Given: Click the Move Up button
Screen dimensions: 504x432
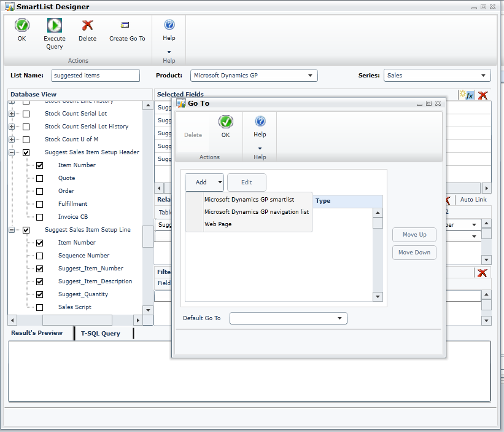Looking at the screenshot, I should pos(414,235).
